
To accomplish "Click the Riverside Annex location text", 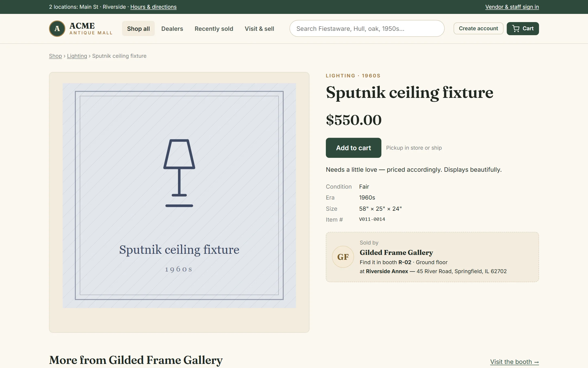I will coord(387,271).
